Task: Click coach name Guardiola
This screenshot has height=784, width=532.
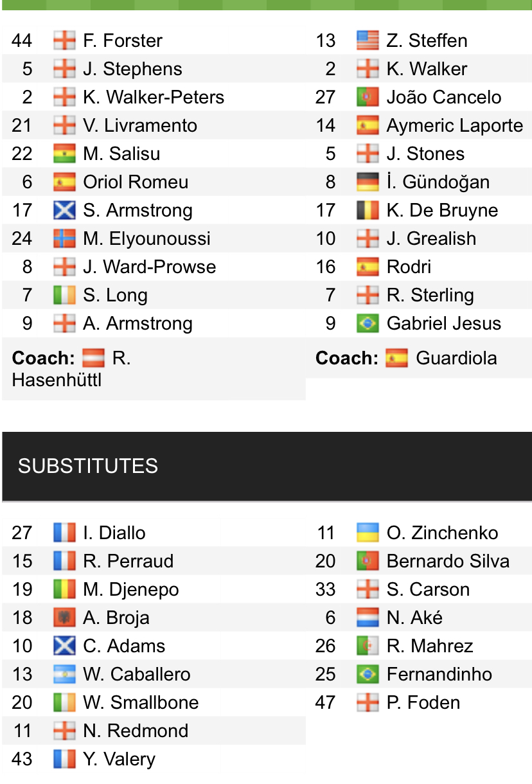Action: 456,358
